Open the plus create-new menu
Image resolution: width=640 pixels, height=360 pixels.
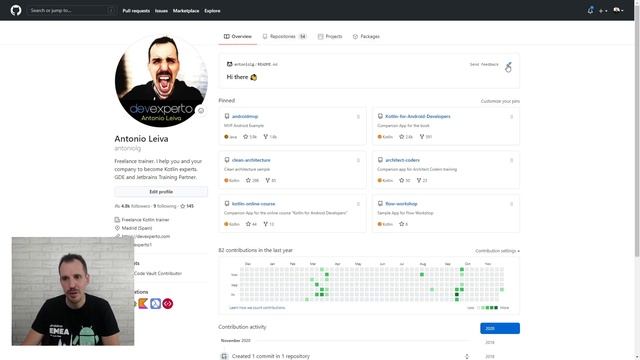click(x=603, y=11)
